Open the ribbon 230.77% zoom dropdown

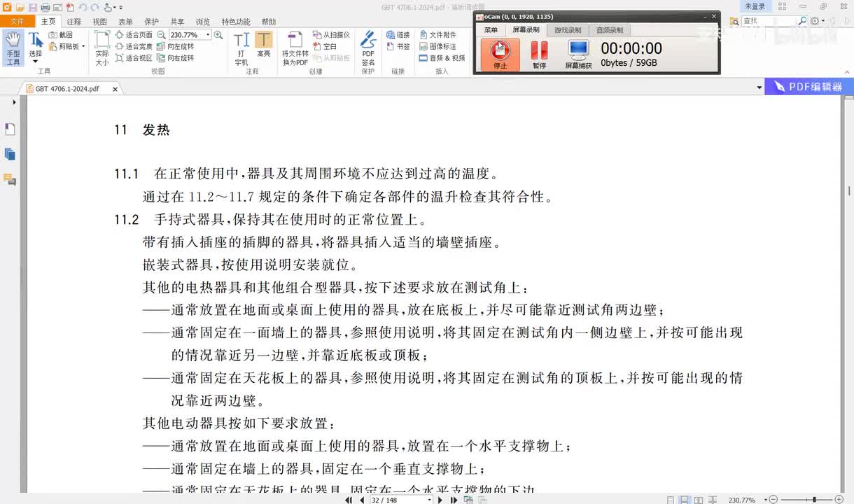click(x=208, y=34)
